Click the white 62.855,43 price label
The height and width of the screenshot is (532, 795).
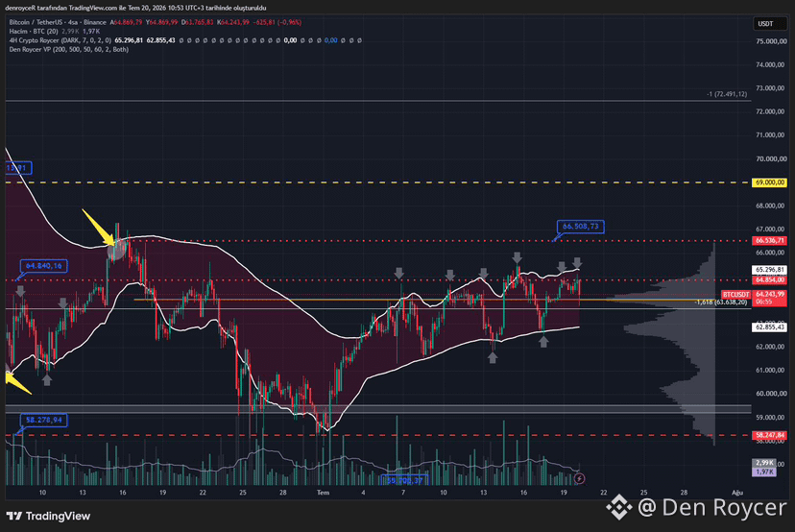click(x=769, y=327)
